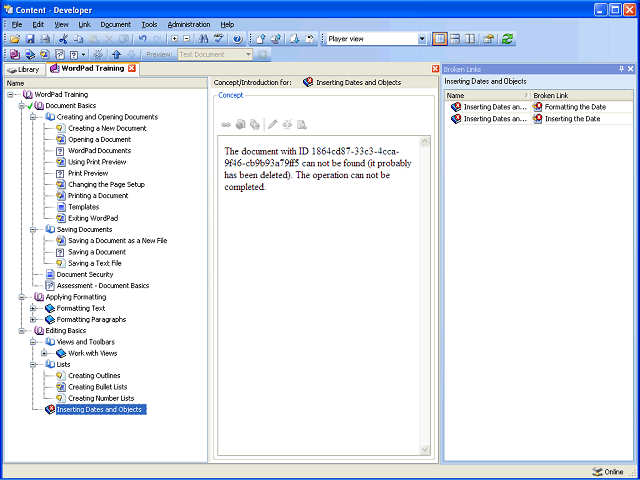Click the Check In All icon
The image size is (640, 480).
(x=276, y=39)
